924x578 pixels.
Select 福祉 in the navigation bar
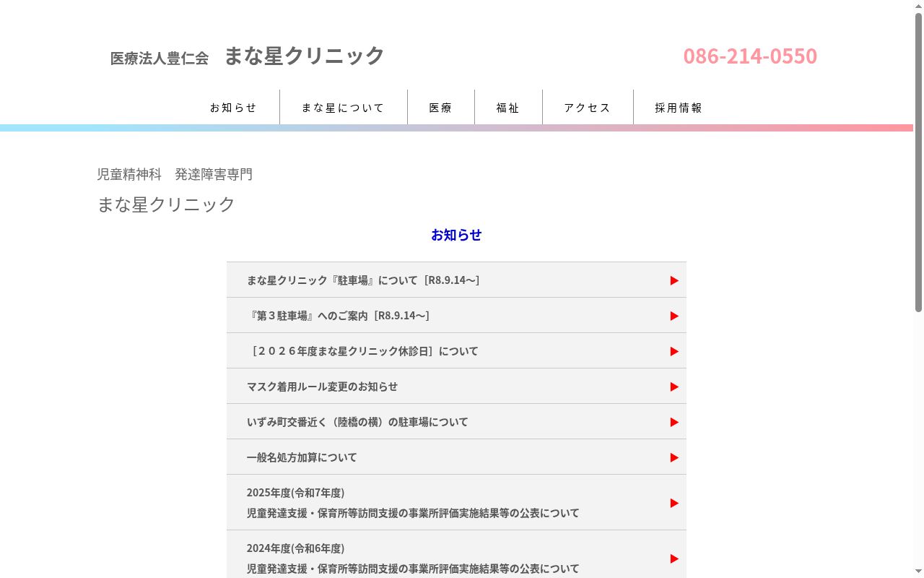[508, 108]
